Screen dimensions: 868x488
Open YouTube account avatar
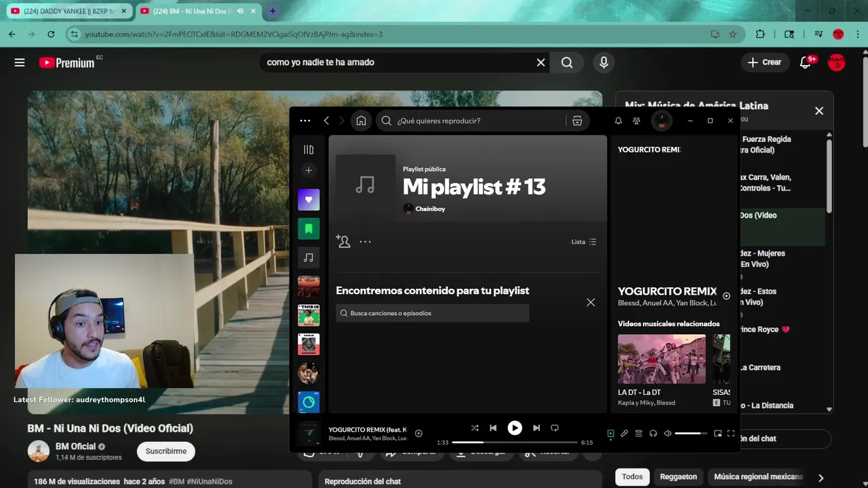837,62
